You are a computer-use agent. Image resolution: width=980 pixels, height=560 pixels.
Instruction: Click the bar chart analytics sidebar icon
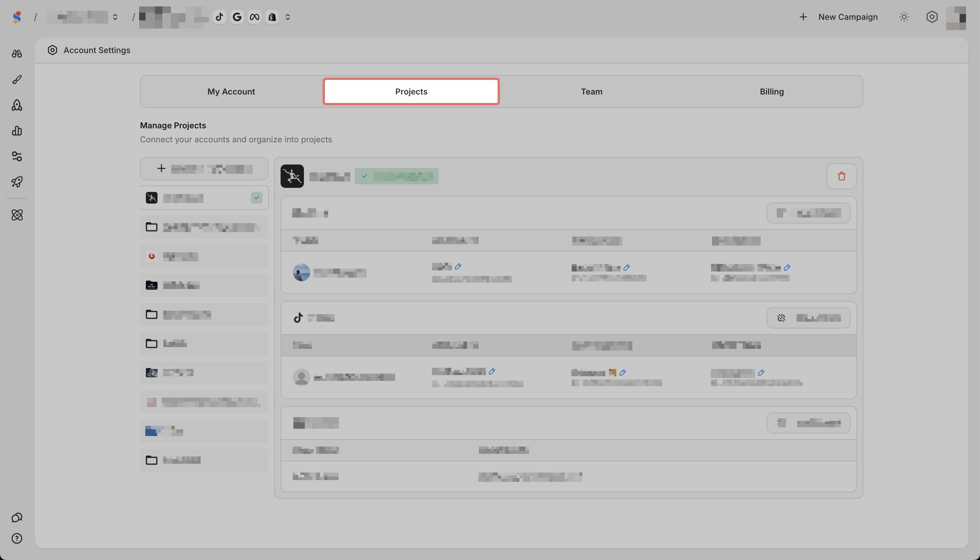click(17, 131)
